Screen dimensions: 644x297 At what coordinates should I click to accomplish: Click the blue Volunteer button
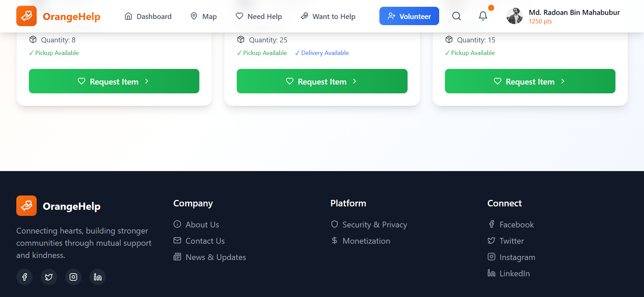coord(409,16)
